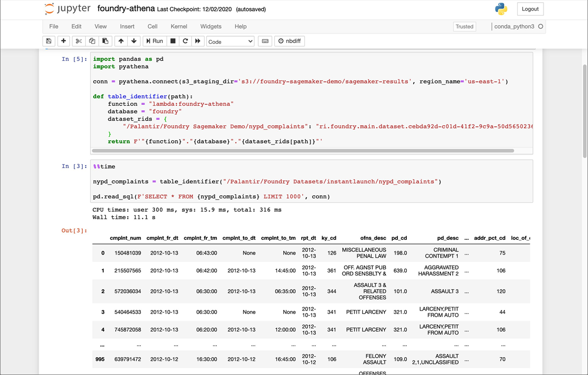The width and height of the screenshot is (588, 375).
Task: Click complaint number 745872058
Action: pos(128,329)
